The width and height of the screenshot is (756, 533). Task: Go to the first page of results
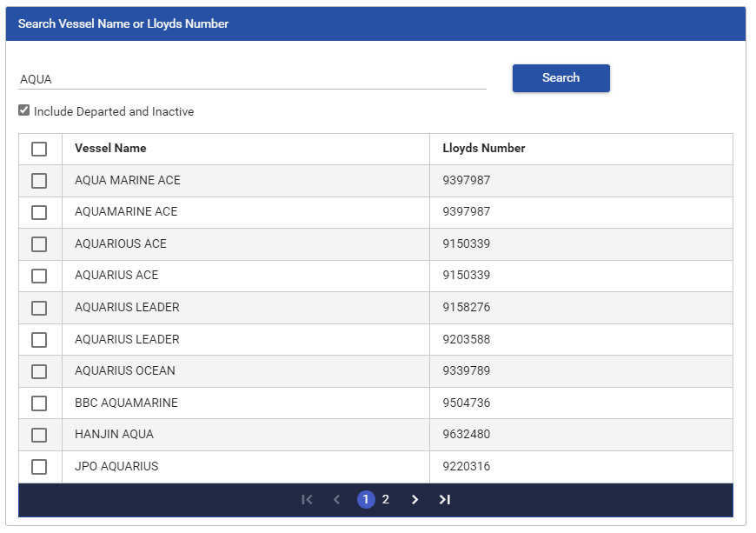point(307,500)
